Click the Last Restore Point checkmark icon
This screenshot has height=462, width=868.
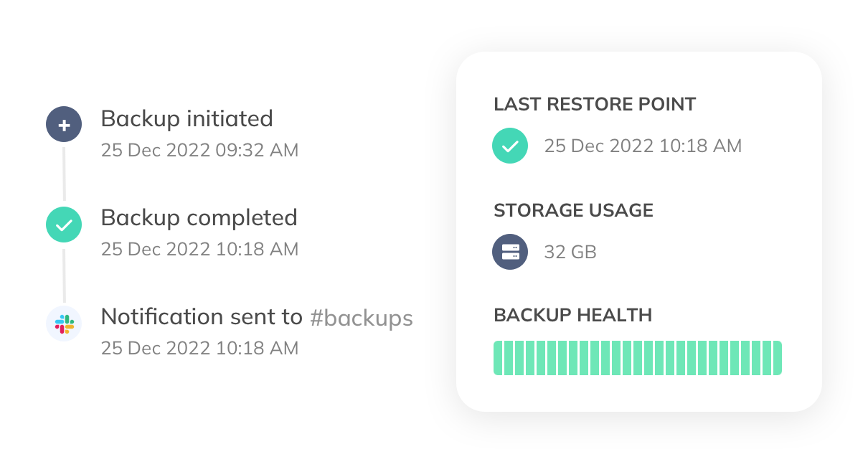pos(510,146)
